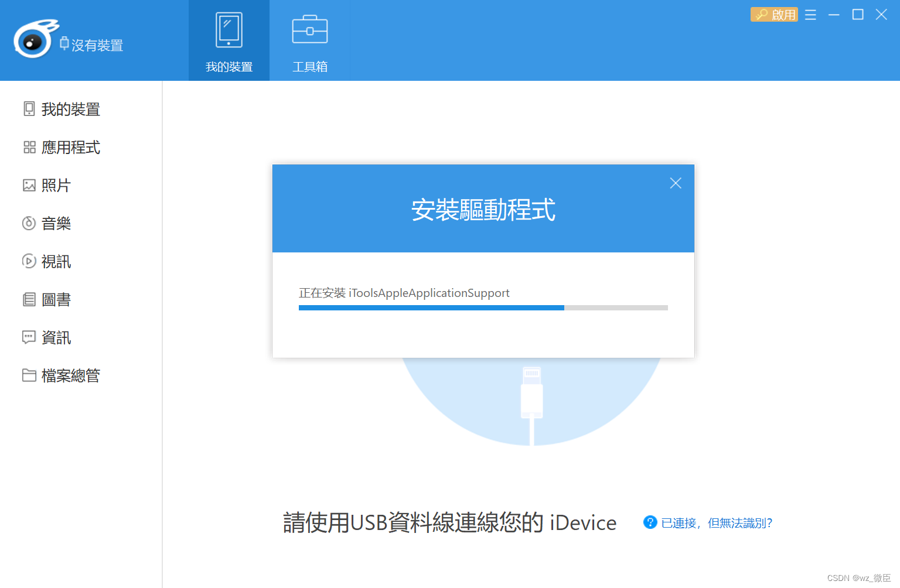Viewport: 900px width, 588px height.
Task: Select 音樂 in the sidebar
Action: point(81,223)
